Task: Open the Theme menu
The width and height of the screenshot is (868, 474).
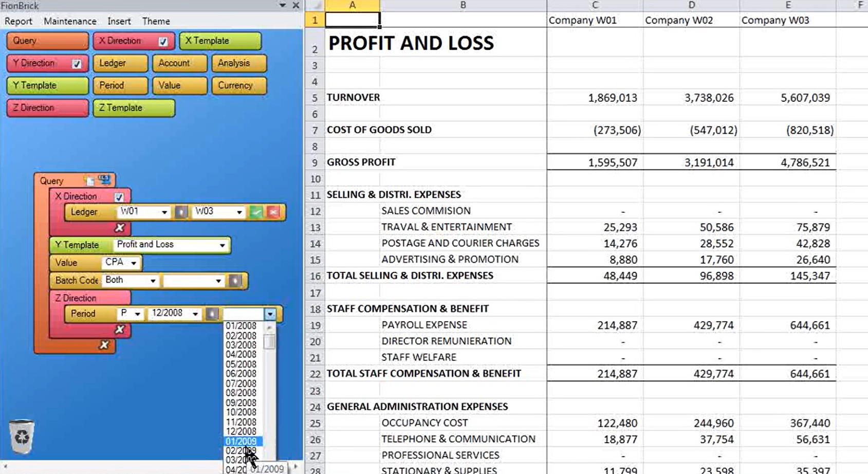Action: point(156,21)
